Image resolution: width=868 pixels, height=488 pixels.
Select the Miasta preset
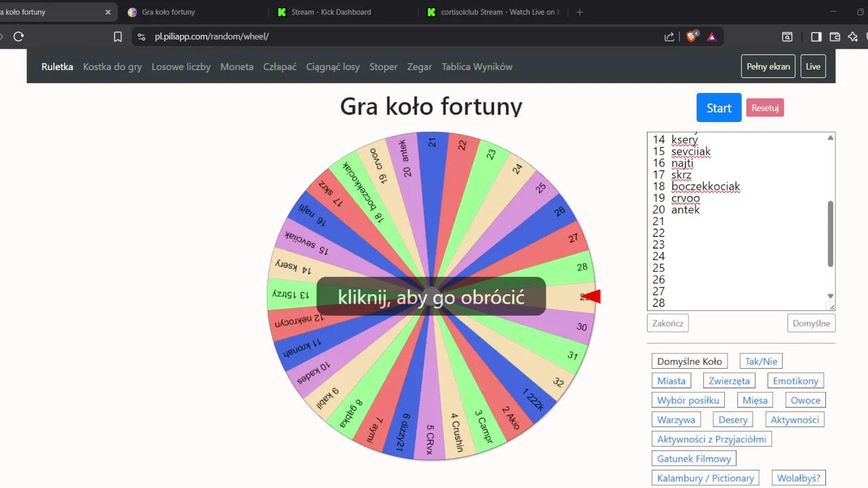(x=671, y=381)
